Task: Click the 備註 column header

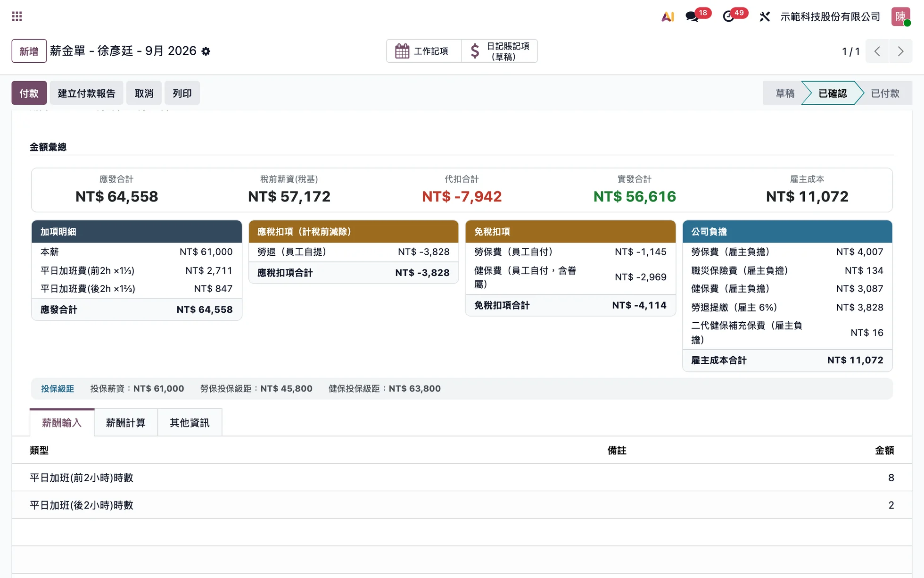Action: click(x=617, y=450)
